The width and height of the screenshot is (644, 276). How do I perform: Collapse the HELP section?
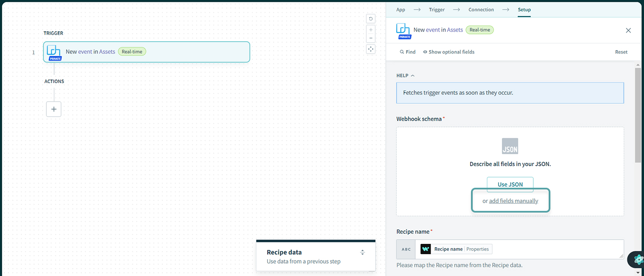(x=405, y=75)
